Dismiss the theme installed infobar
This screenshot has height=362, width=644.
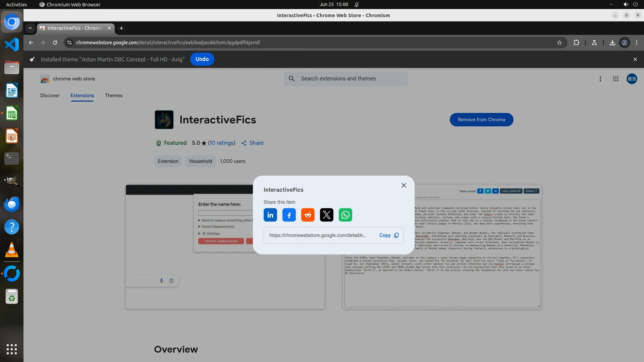click(x=635, y=59)
